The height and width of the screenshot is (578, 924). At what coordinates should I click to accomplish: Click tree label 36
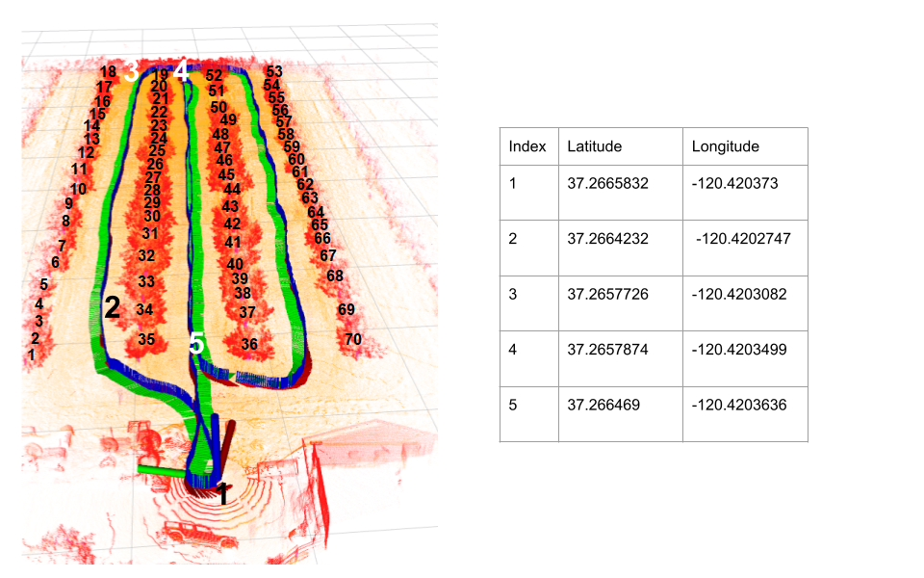click(249, 344)
